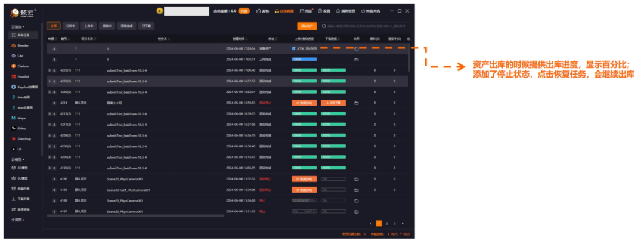Open UE in the sidebar
The height and width of the screenshot is (244, 644).
pyautogui.click(x=17, y=149)
